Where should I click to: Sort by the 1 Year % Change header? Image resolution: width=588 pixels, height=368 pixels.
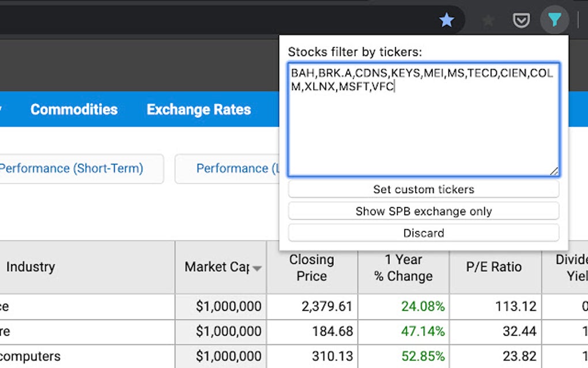(404, 268)
